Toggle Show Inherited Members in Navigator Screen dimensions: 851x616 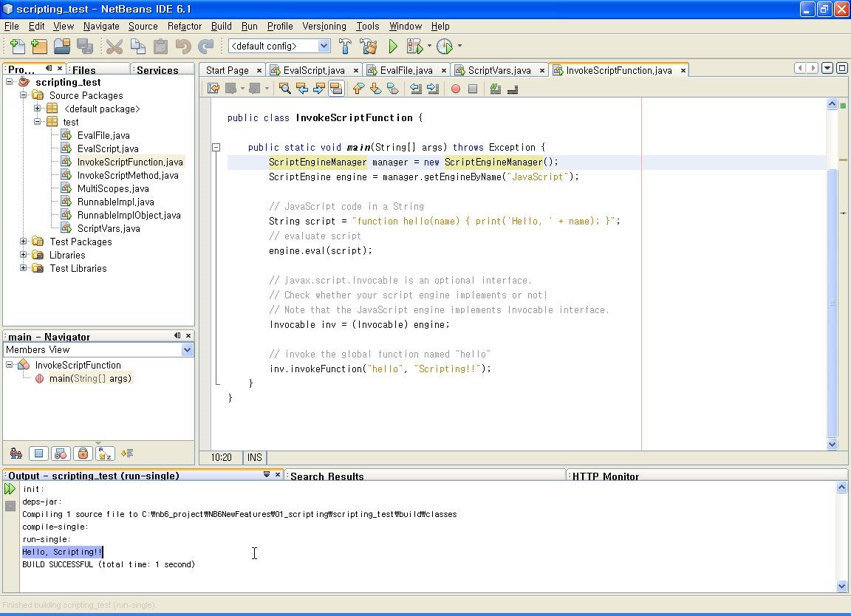tap(16, 454)
